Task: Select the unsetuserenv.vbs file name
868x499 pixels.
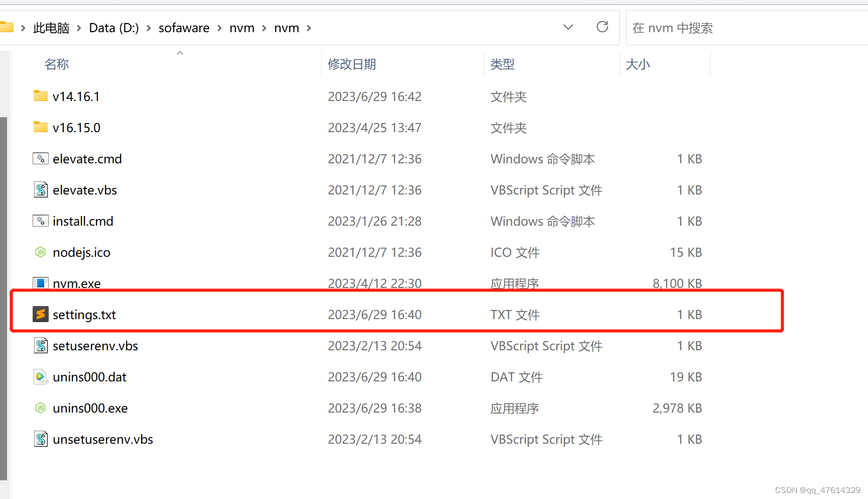Action: point(103,439)
